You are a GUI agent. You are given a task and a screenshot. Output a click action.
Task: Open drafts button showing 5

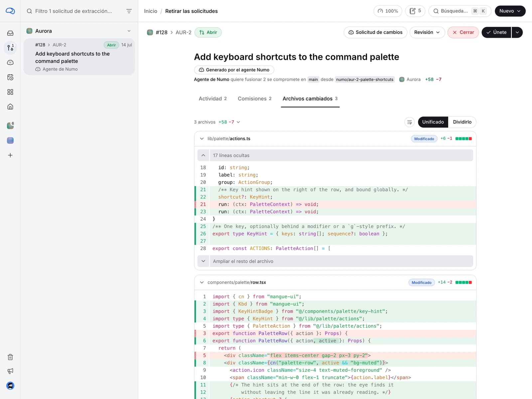click(415, 11)
